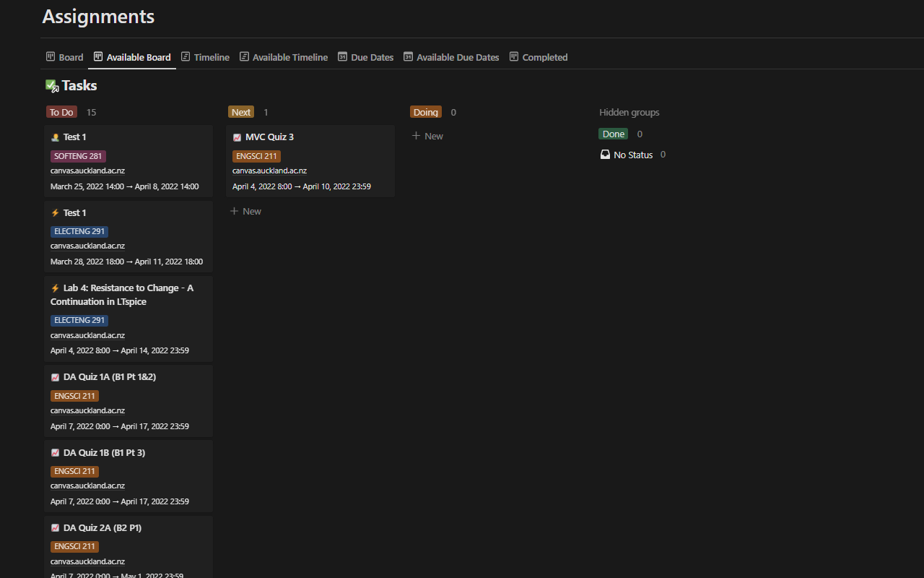Click canvas.auckland.ac.nz link on Lab 4 card

click(87, 335)
